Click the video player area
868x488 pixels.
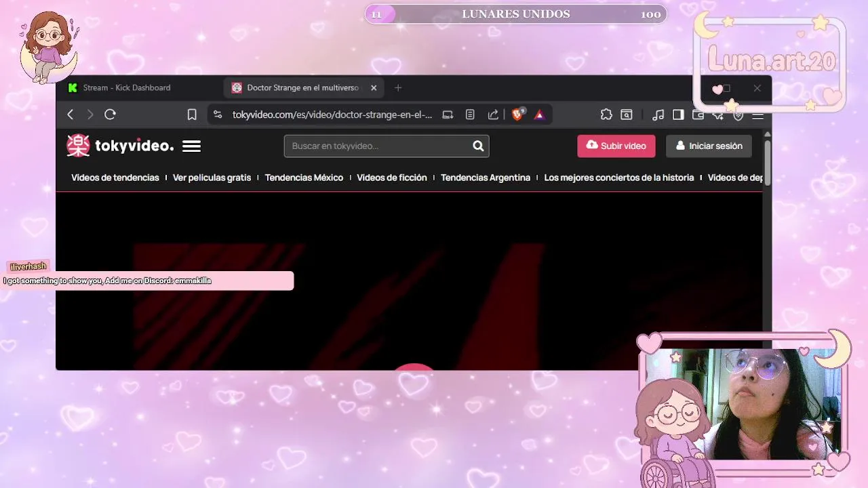(x=410, y=281)
